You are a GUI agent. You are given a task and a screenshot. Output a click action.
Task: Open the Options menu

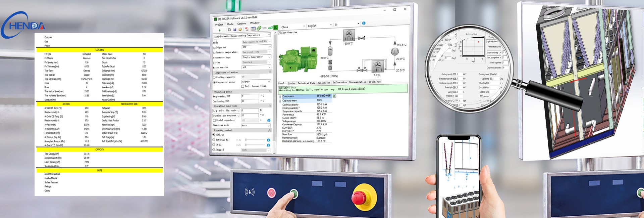[242, 24]
